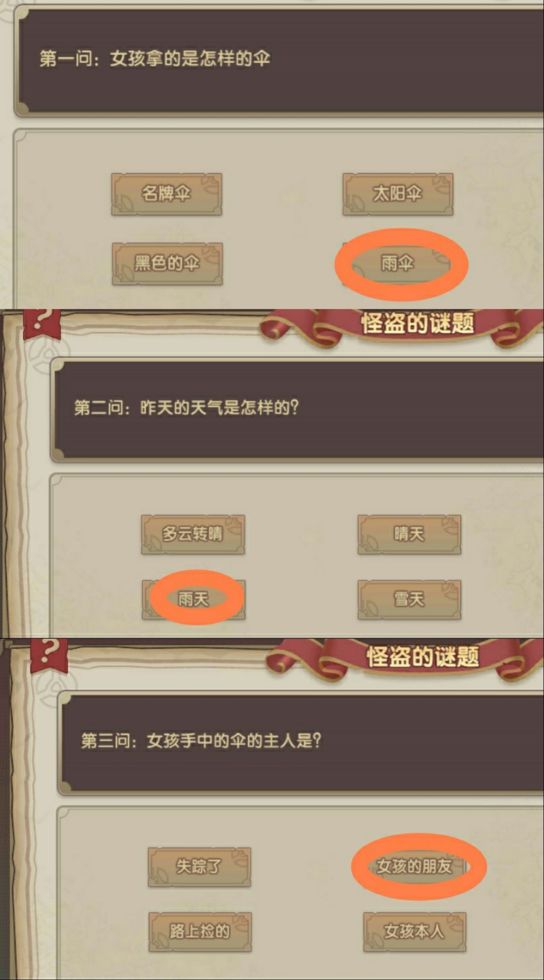Open the red question mark flag above 第二问

pyautogui.click(x=42, y=324)
